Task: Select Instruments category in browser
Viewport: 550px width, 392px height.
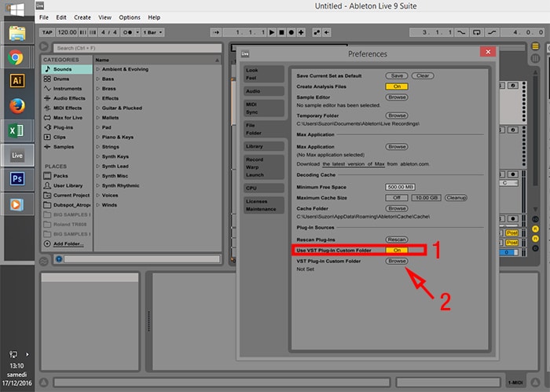Action: (x=67, y=89)
